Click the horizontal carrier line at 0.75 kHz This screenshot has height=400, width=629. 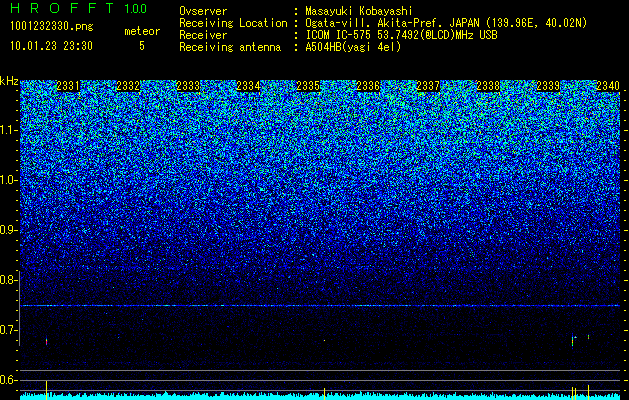point(320,306)
